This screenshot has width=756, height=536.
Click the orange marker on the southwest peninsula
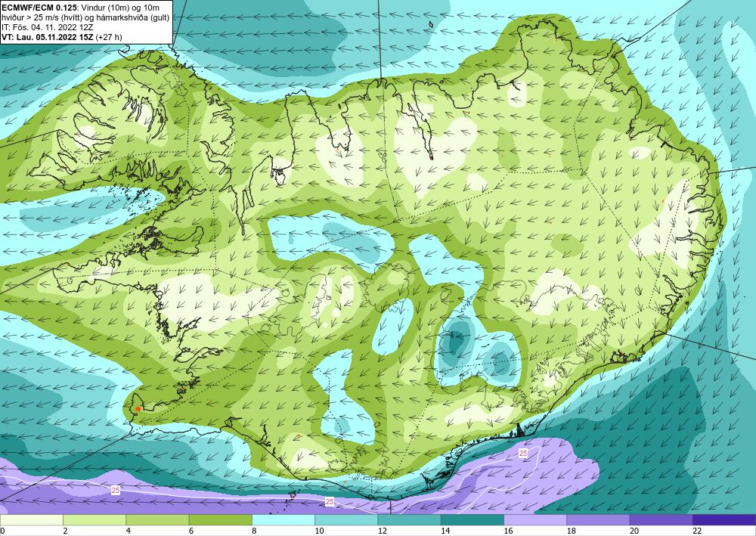pyautogui.click(x=138, y=409)
